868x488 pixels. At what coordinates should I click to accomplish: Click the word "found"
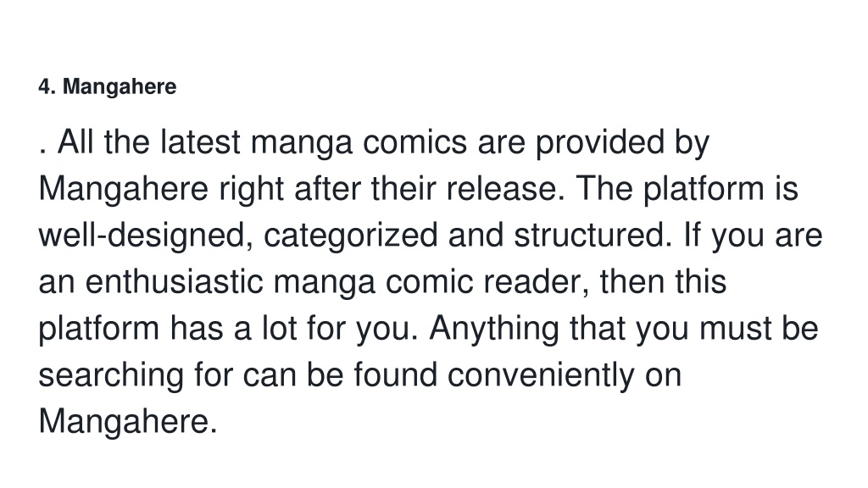click(395, 374)
